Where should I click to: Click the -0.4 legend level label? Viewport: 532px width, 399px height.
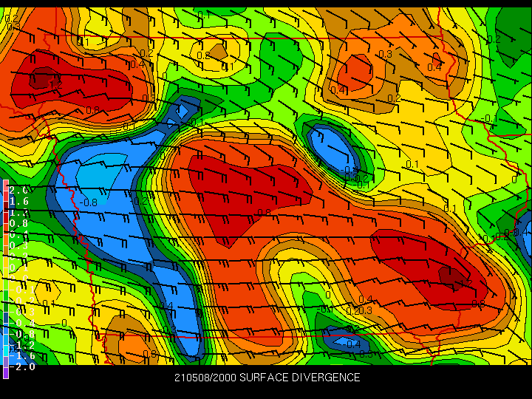18,322
